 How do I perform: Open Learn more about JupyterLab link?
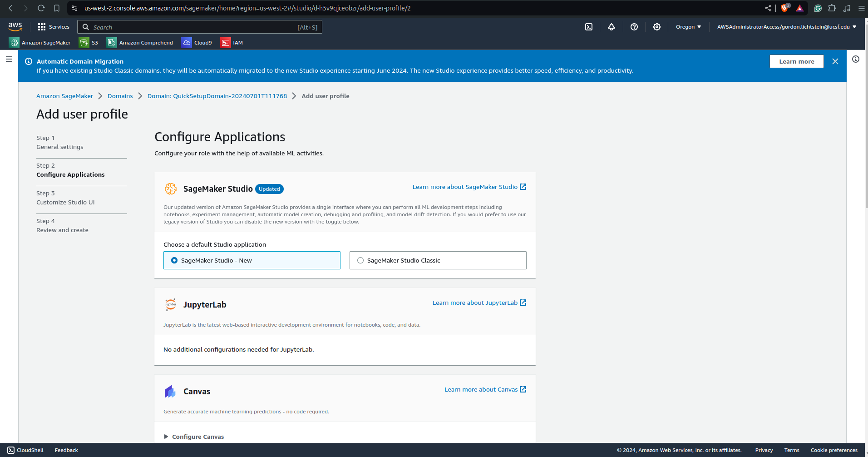click(479, 303)
